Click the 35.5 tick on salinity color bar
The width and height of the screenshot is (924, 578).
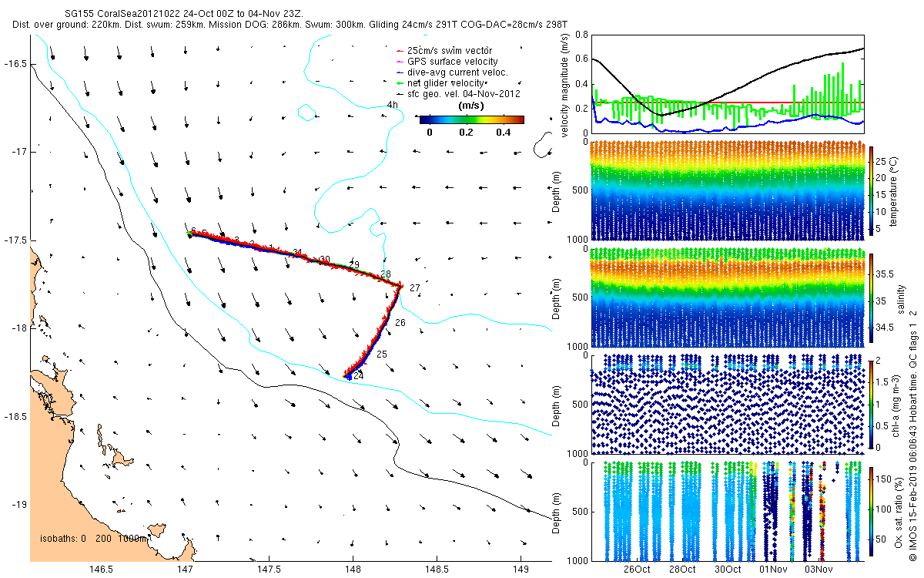pos(885,274)
